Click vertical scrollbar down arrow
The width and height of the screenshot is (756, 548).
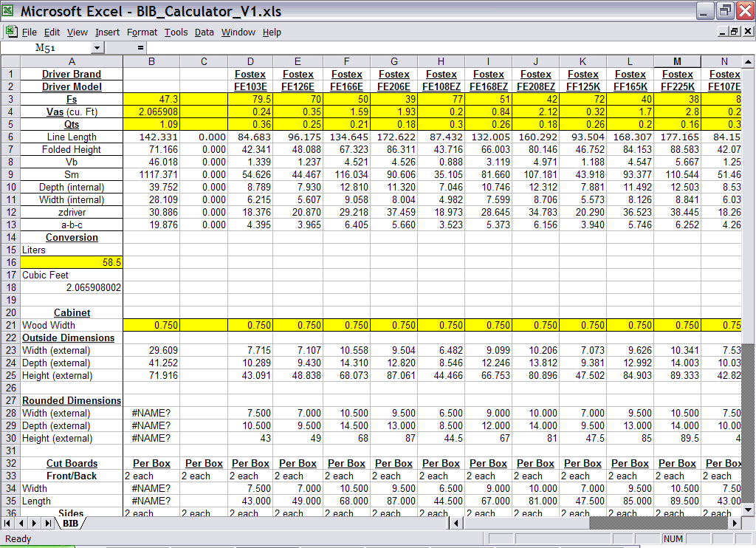pyautogui.click(x=748, y=510)
